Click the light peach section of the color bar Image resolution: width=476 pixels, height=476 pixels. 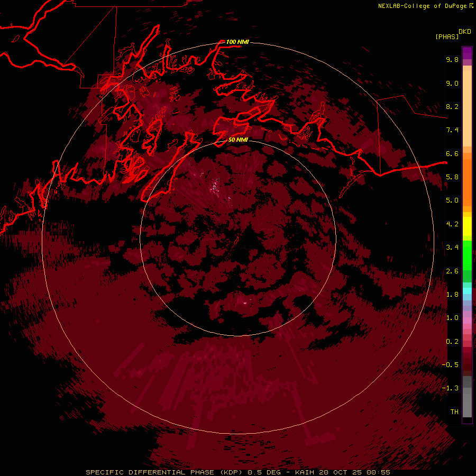coord(467,108)
